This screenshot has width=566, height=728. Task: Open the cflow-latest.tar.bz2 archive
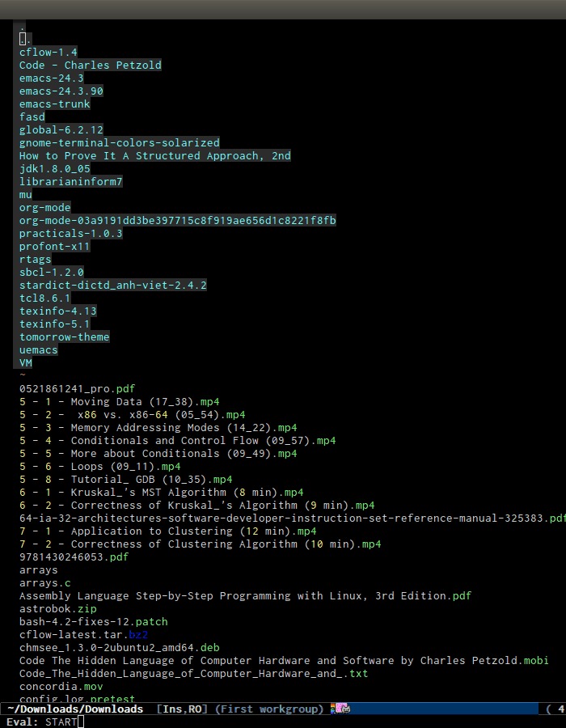pyautogui.click(x=84, y=634)
